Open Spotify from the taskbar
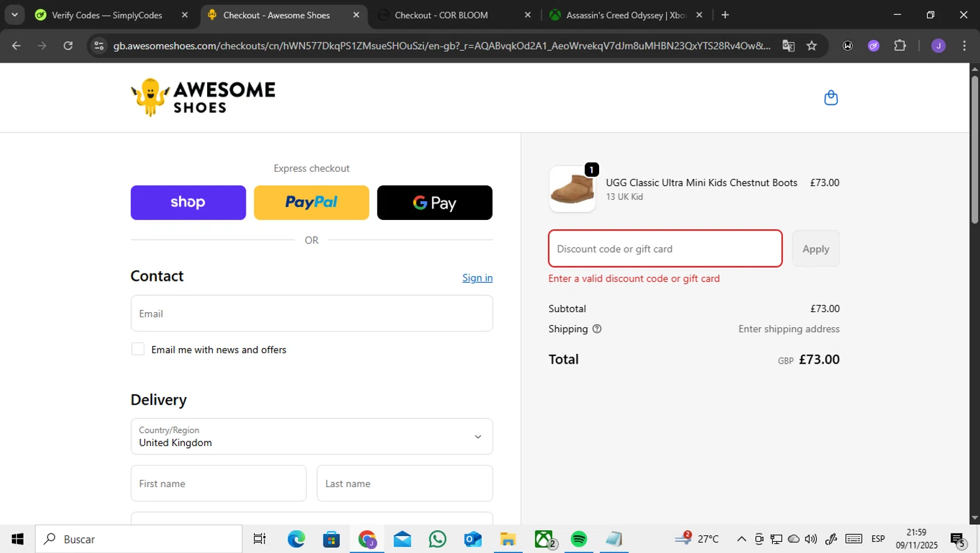 tap(579, 539)
